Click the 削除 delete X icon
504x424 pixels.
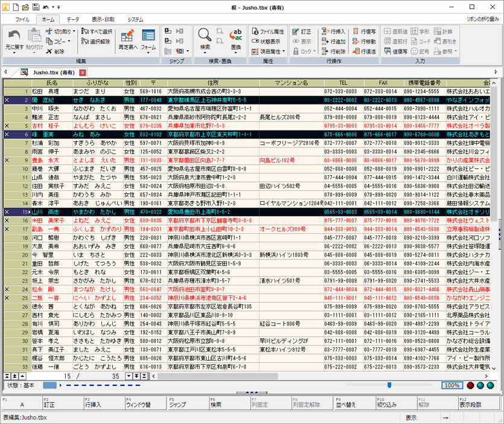tap(49, 51)
